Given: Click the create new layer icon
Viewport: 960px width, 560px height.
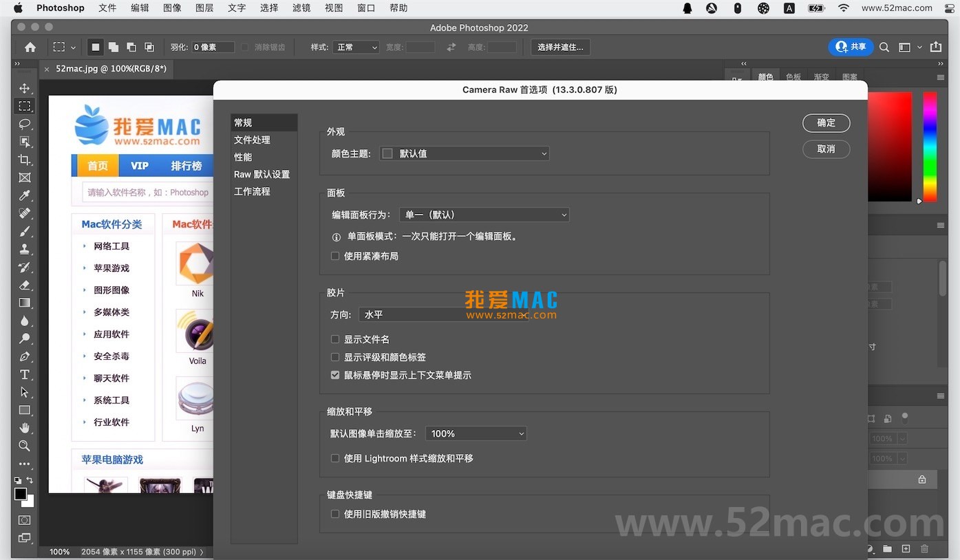Looking at the screenshot, I should tap(906, 548).
